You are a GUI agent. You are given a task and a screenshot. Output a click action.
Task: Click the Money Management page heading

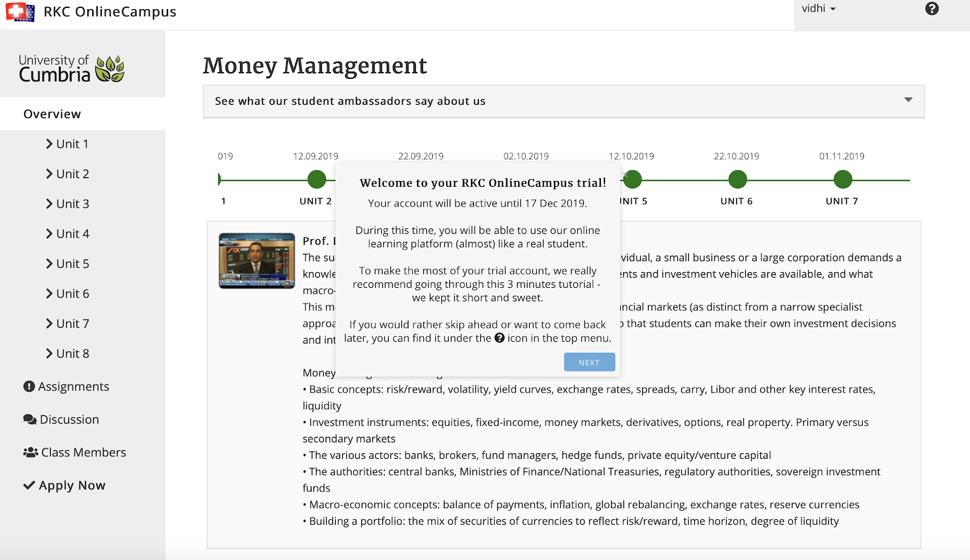point(315,65)
